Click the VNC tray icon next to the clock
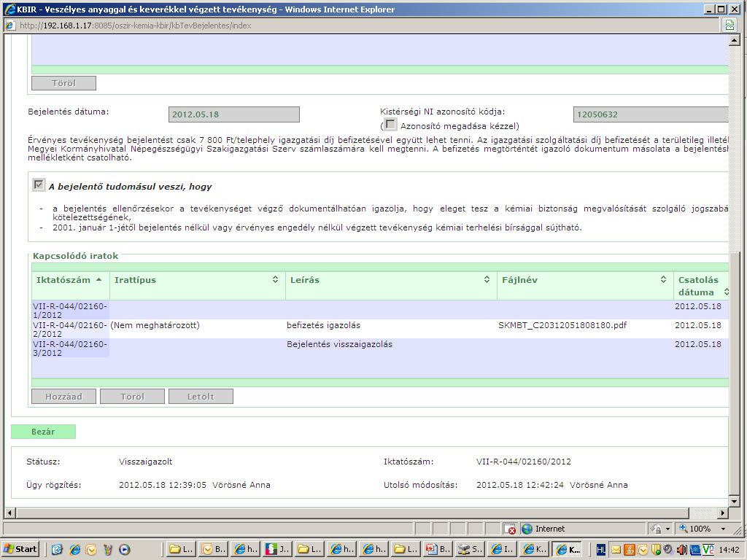This screenshot has width=747, height=560. pos(708,550)
